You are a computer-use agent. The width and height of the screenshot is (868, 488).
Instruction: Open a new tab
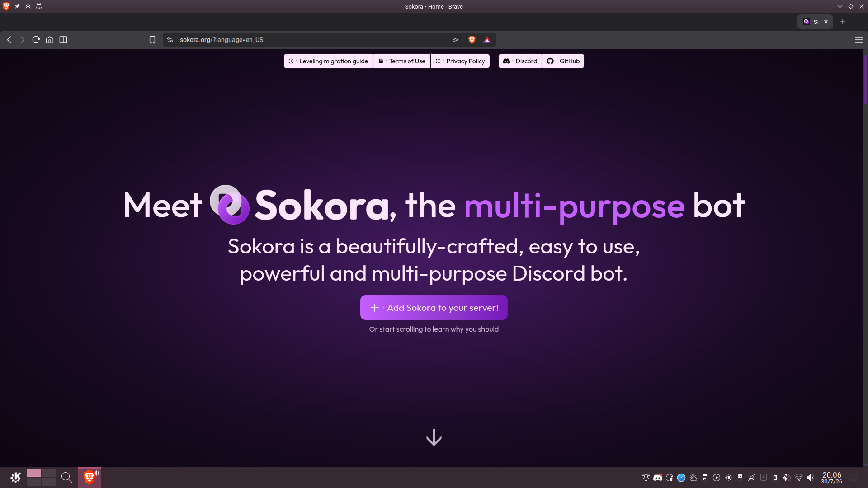coord(843,22)
